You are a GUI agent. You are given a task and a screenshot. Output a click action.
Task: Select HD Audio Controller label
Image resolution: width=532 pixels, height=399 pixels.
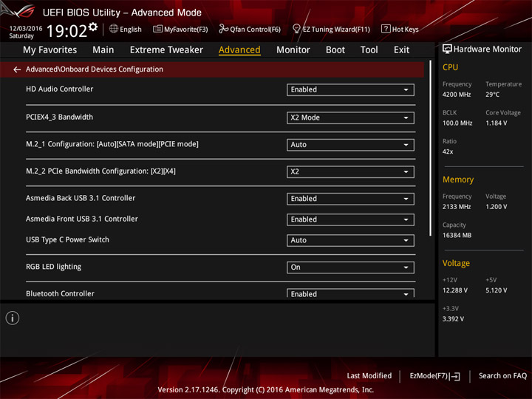click(59, 89)
